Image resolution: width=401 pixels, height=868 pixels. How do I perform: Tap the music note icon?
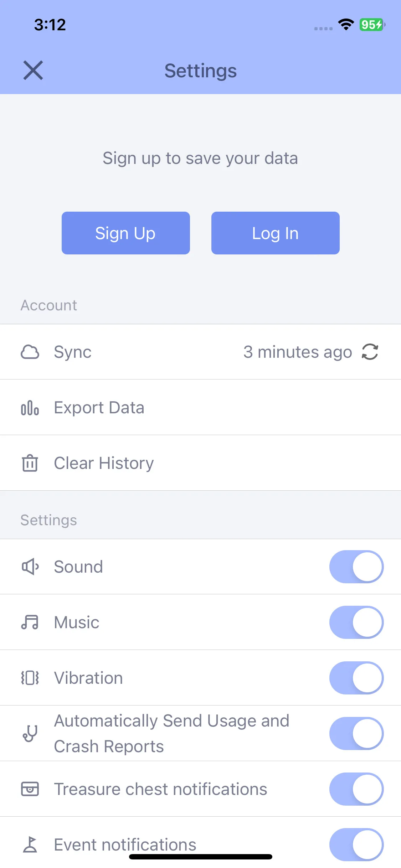pos(30,622)
